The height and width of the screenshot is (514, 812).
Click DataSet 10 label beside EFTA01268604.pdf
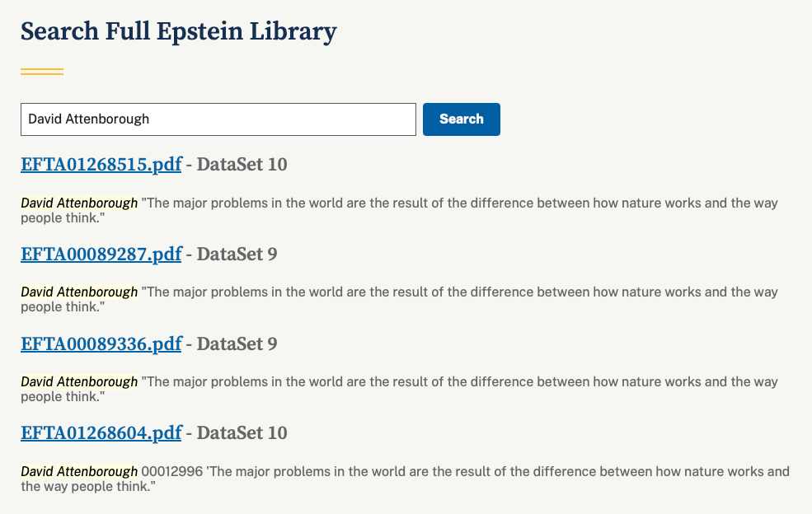click(x=242, y=433)
